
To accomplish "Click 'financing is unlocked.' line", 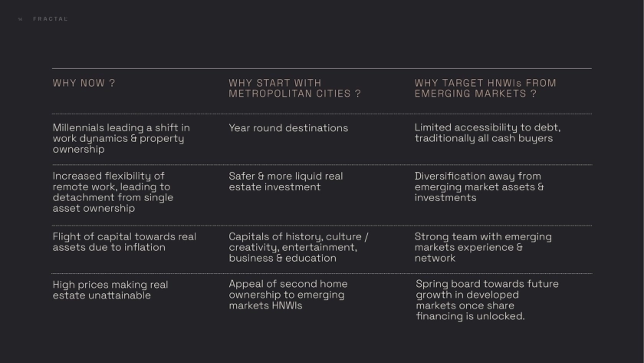I will 471,316.
